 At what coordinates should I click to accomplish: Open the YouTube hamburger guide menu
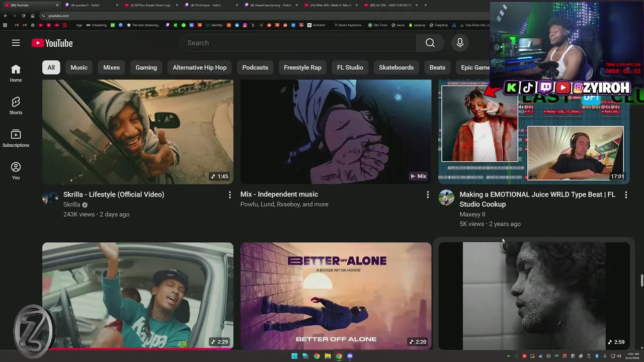pos(16,43)
